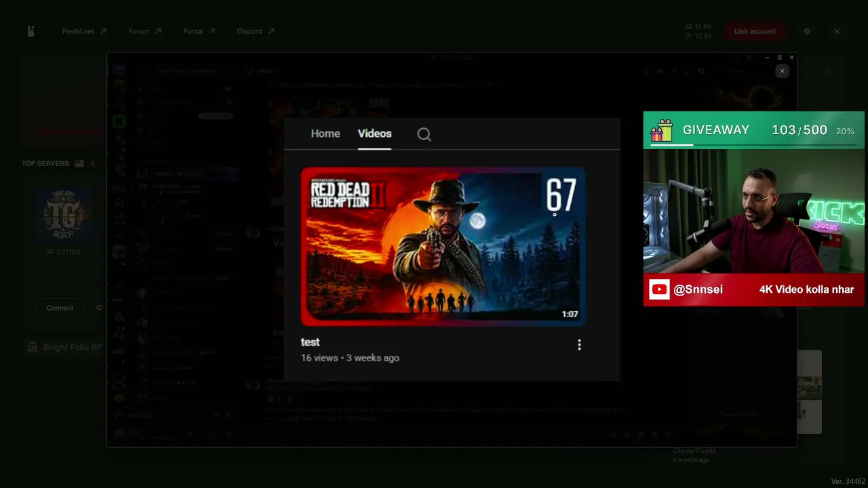The width and height of the screenshot is (868, 488).
Task: Open the Discord link in launcher header
Action: (x=256, y=31)
